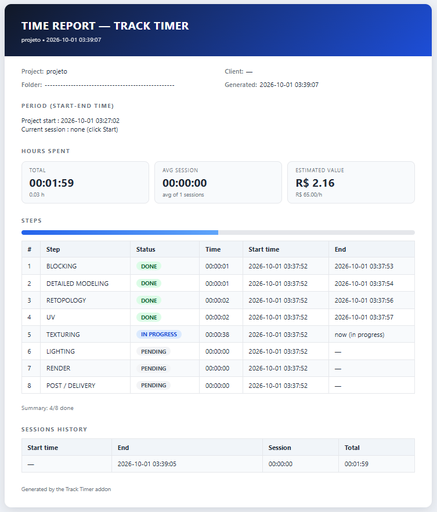This screenshot has height=512, width=437.
Task: Click the LIGHTING step name
Action: point(61,351)
